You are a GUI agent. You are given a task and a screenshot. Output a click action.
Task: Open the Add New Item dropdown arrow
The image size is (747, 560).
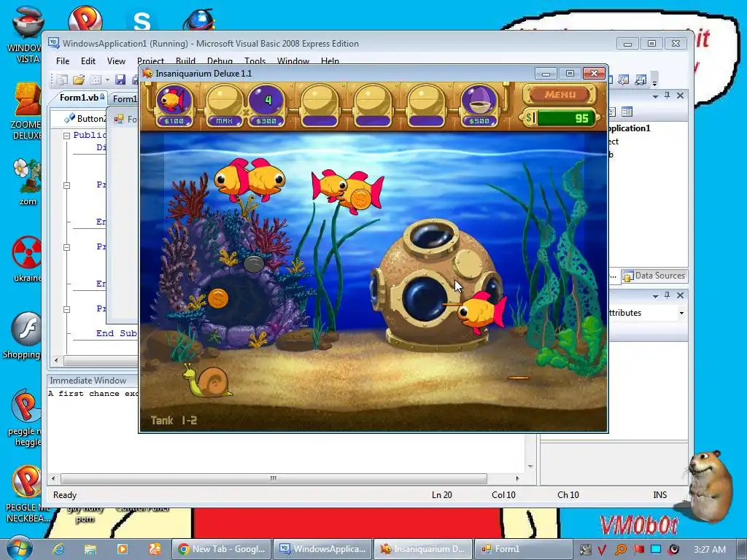(107, 79)
